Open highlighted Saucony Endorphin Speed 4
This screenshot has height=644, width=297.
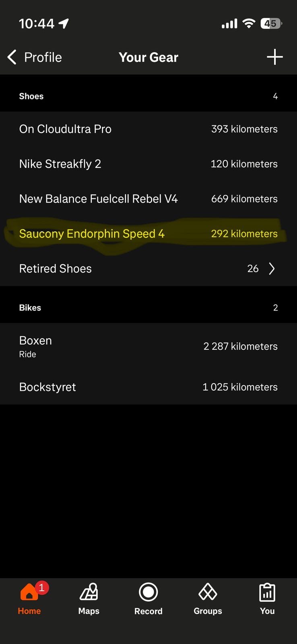pos(92,234)
